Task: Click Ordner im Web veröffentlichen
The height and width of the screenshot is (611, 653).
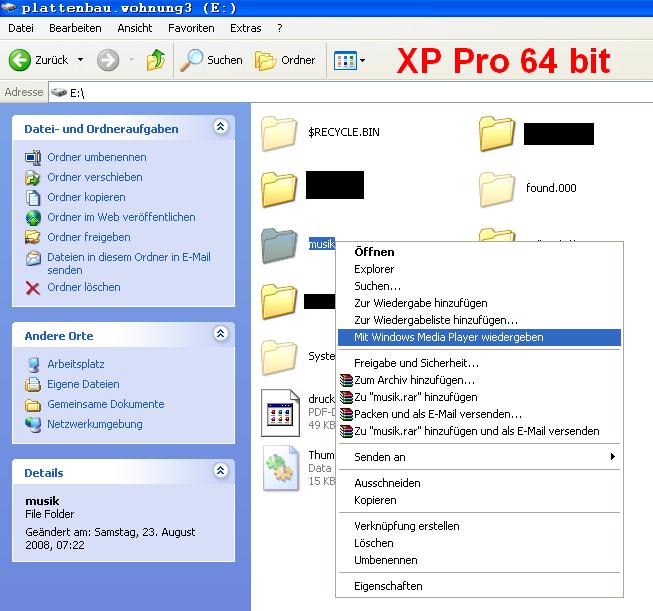Action: (121, 217)
